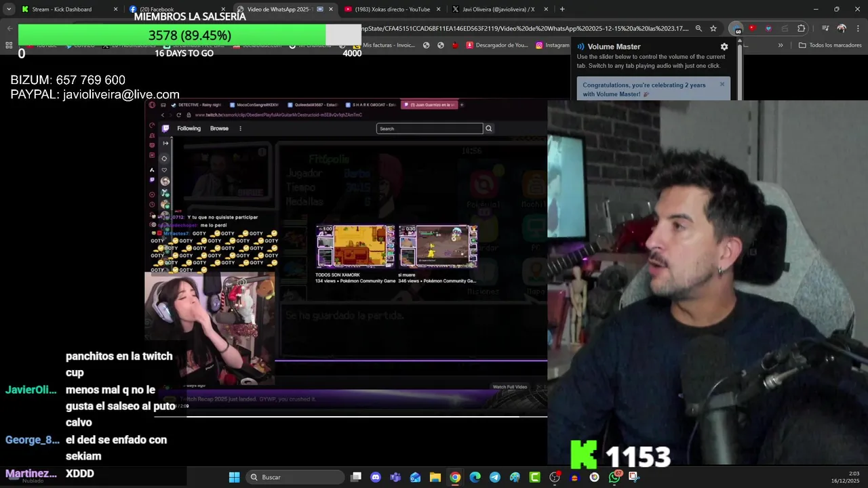
Task: Open WhatsApp from taskbar
Action: [614, 477]
